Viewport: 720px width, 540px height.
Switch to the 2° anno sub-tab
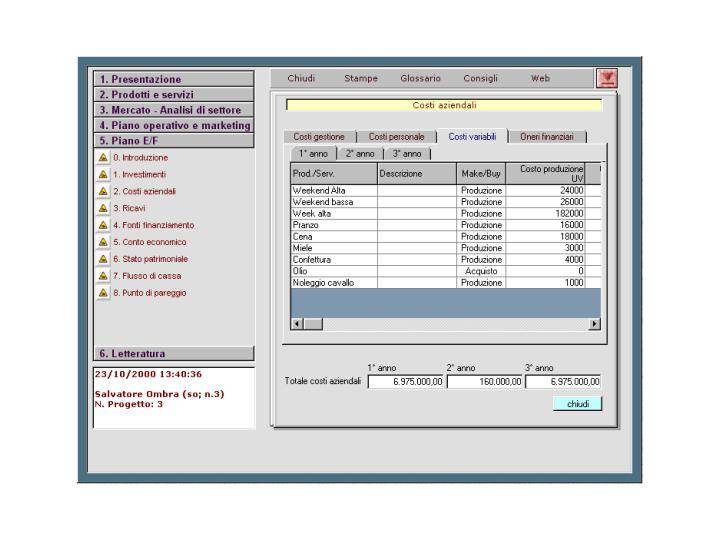pyautogui.click(x=360, y=154)
